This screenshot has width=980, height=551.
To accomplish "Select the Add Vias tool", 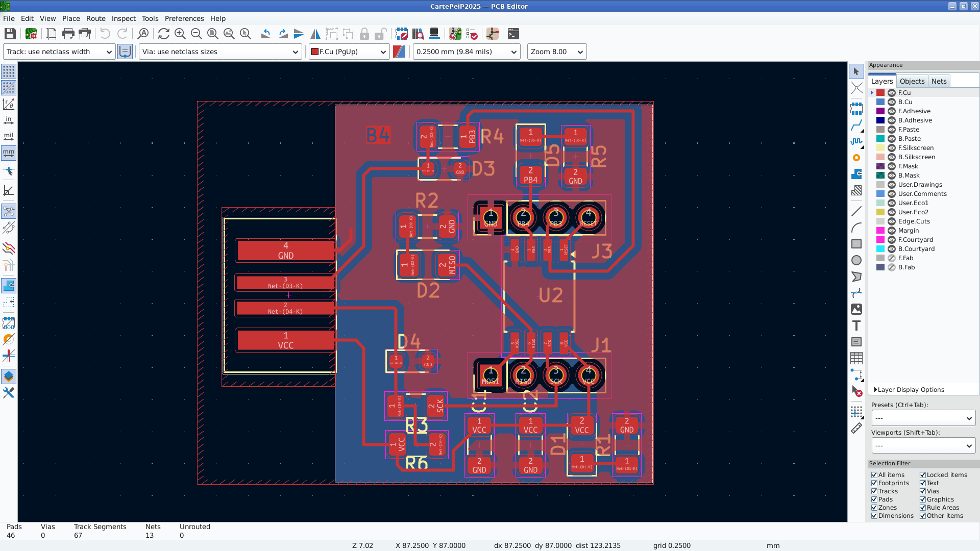I will point(856,158).
